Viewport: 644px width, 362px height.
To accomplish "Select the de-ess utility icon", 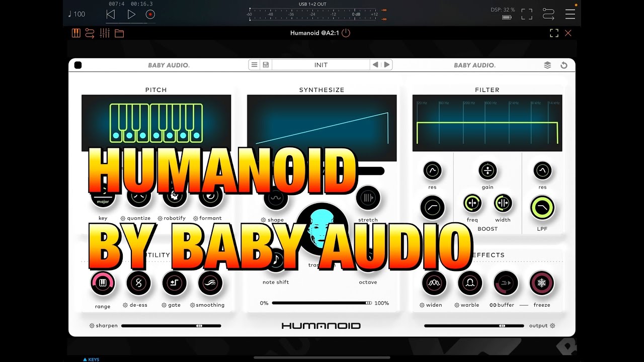I will pos(138,283).
